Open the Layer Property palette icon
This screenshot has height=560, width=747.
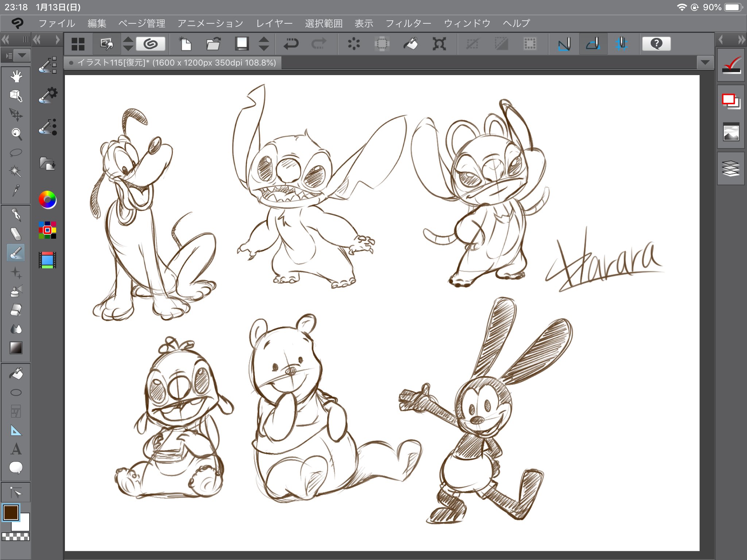pos(731,101)
